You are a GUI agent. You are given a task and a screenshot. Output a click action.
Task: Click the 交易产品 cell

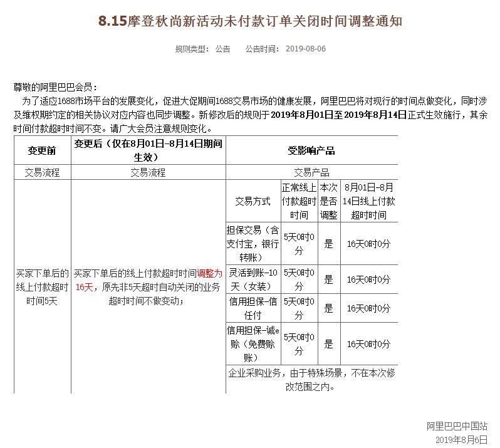pos(311,172)
